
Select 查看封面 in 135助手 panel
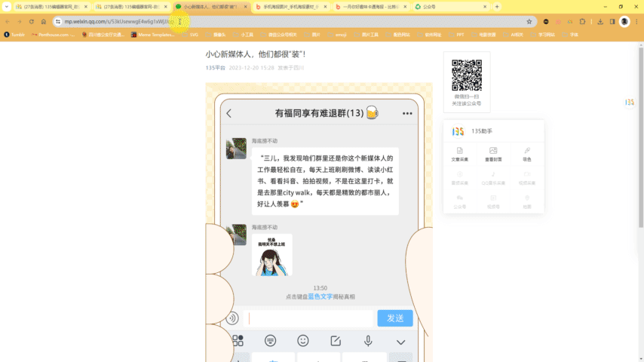(493, 154)
